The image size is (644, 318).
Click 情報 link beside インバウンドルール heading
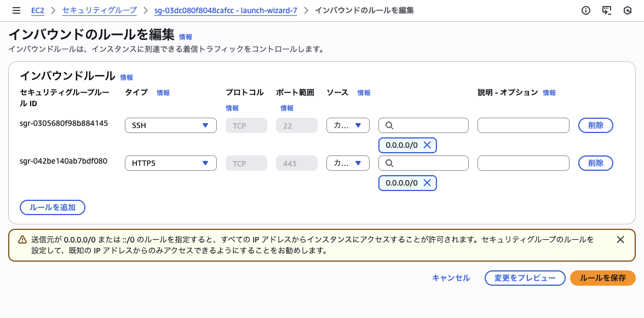tap(127, 77)
